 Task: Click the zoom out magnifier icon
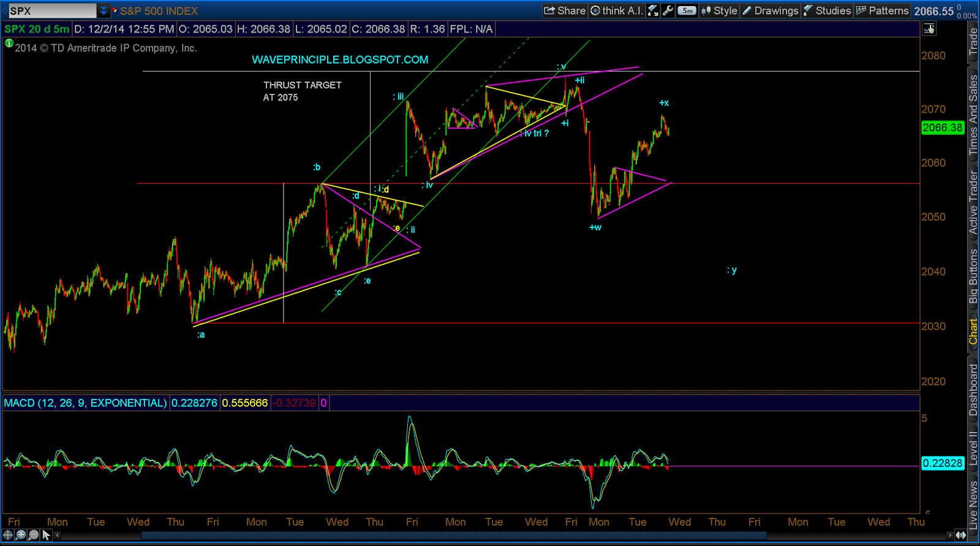pyautogui.click(x=33, y=535)
